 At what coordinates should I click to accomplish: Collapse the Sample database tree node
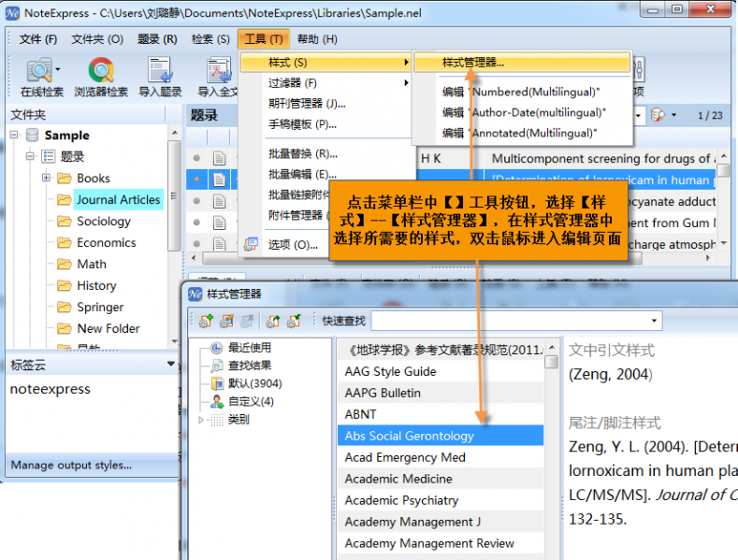click(x=14, y=135)
